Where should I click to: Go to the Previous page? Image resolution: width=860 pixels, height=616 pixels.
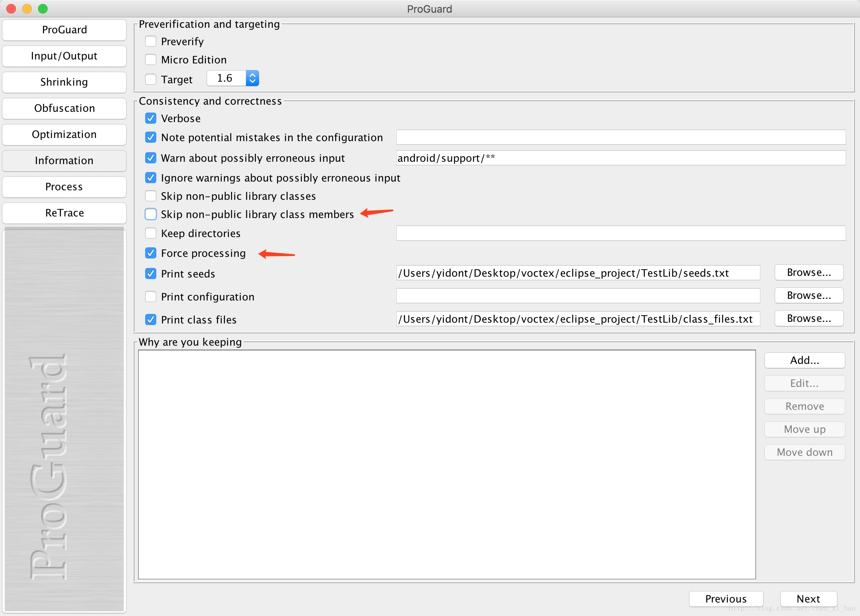point(726,599)
